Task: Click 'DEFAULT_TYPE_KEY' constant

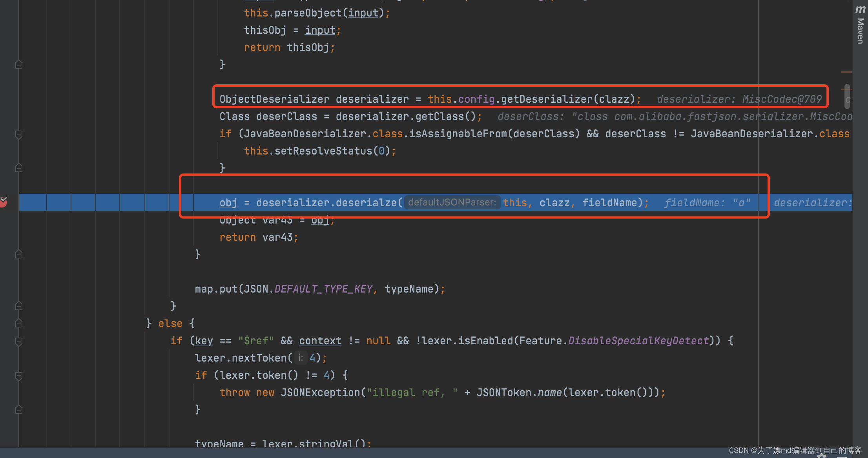Action: tap(323, 289)
